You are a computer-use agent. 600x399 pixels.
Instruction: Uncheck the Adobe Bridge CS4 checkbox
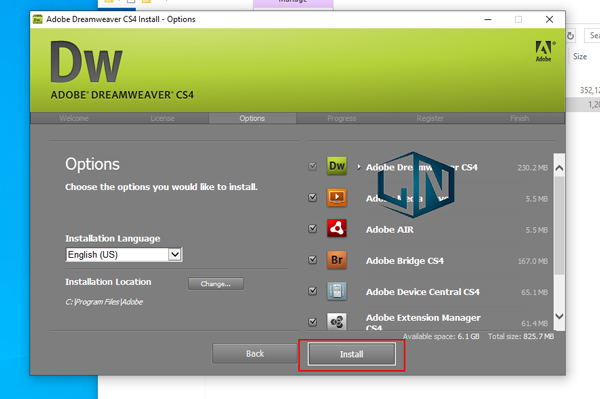tap(313, 260)
